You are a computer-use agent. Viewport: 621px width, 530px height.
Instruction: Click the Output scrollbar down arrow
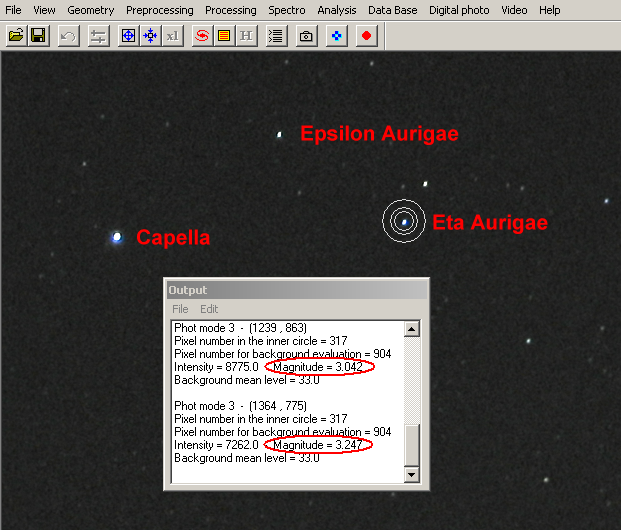click(411, 474)
